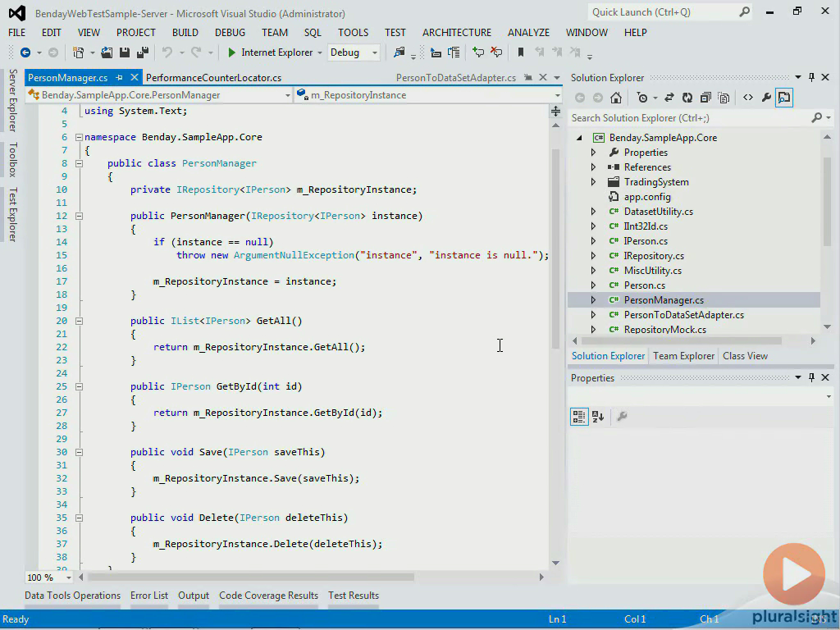
Task: Uncomment the selected lines icon
Action: click(496, 52)
